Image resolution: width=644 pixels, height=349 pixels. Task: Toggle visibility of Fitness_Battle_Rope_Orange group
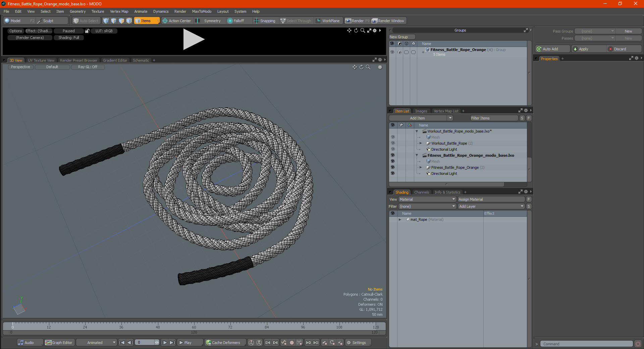tap(392, 52)
